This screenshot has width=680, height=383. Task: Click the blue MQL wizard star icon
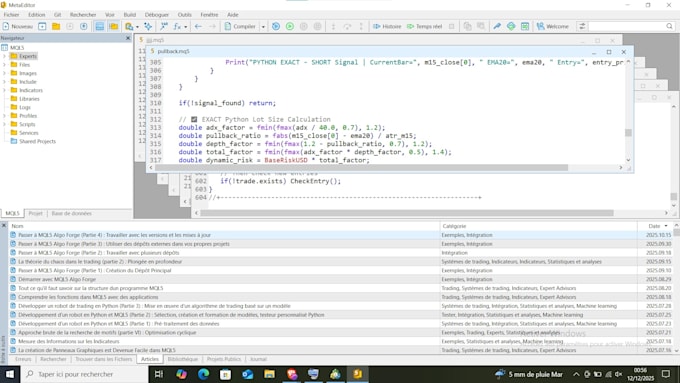(x=148, y=26)
